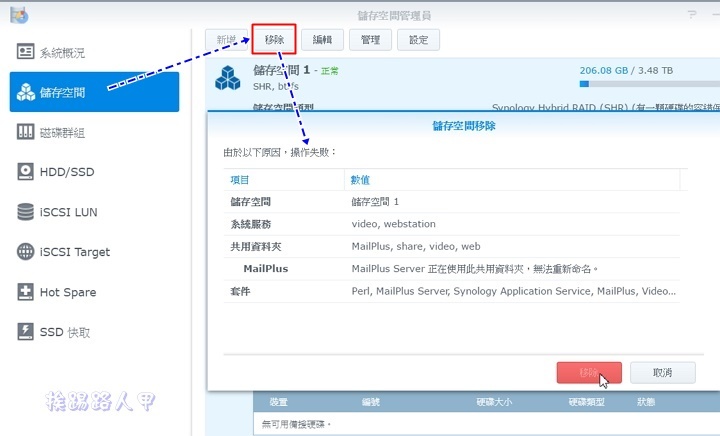Click the 硬碟大小 column header
Image resolution: width=720 pixels, height=436 pixels.
(x=494, y=402)
